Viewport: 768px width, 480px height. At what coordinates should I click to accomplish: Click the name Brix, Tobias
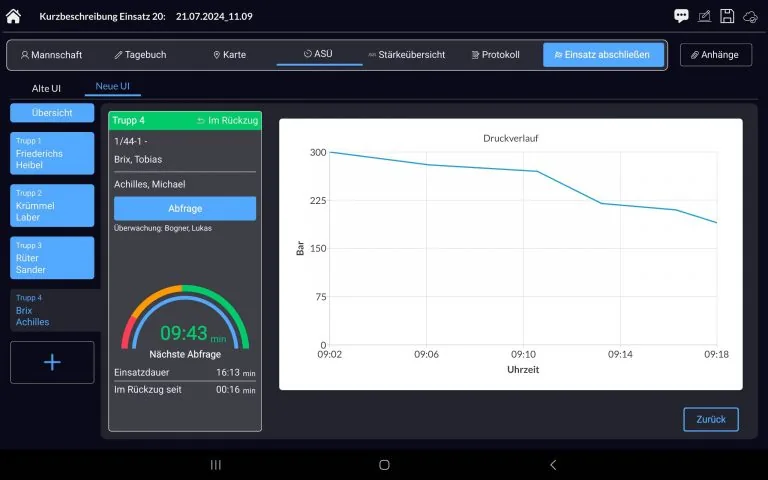coord(138,159)
